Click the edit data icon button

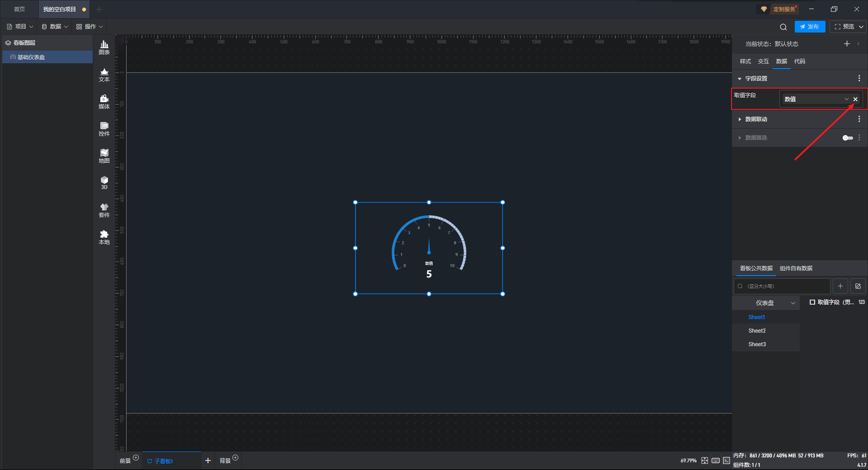858,286
